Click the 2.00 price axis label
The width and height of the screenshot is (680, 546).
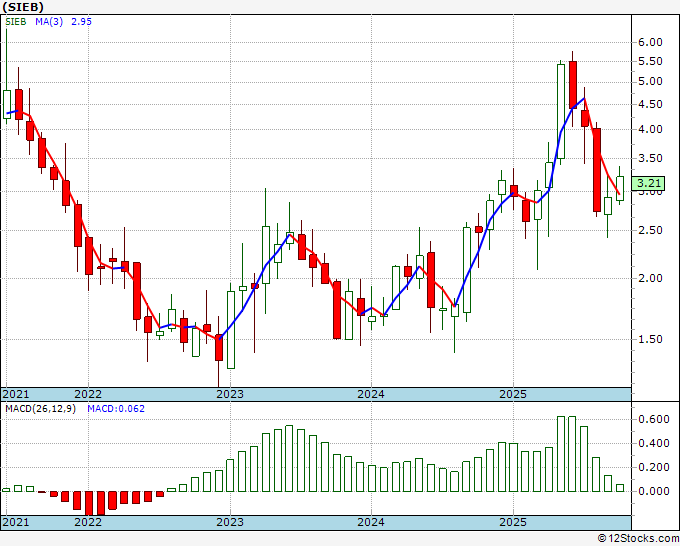coord(651,278)
